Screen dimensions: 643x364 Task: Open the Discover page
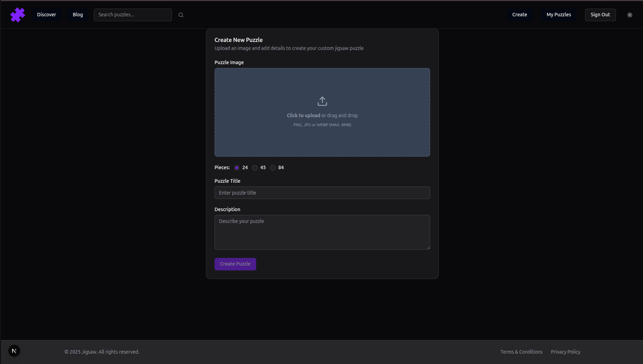pyautogui.click(x=46, y=15)
